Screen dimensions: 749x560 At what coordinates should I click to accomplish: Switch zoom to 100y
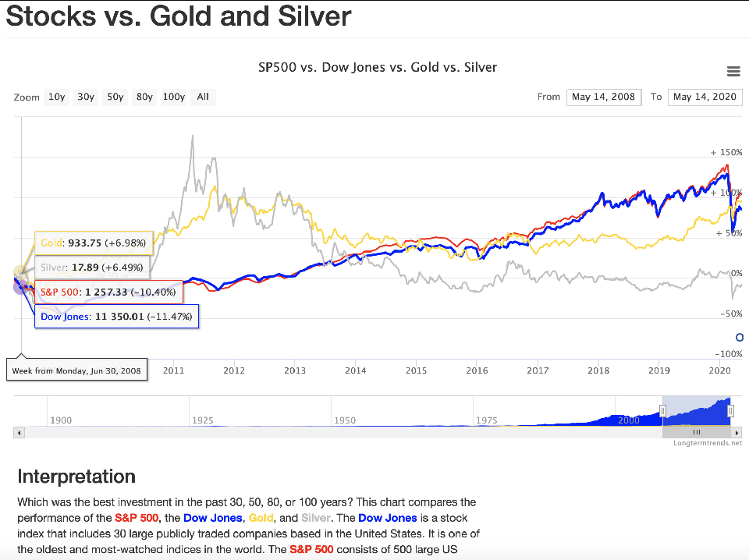coord(173,97)
